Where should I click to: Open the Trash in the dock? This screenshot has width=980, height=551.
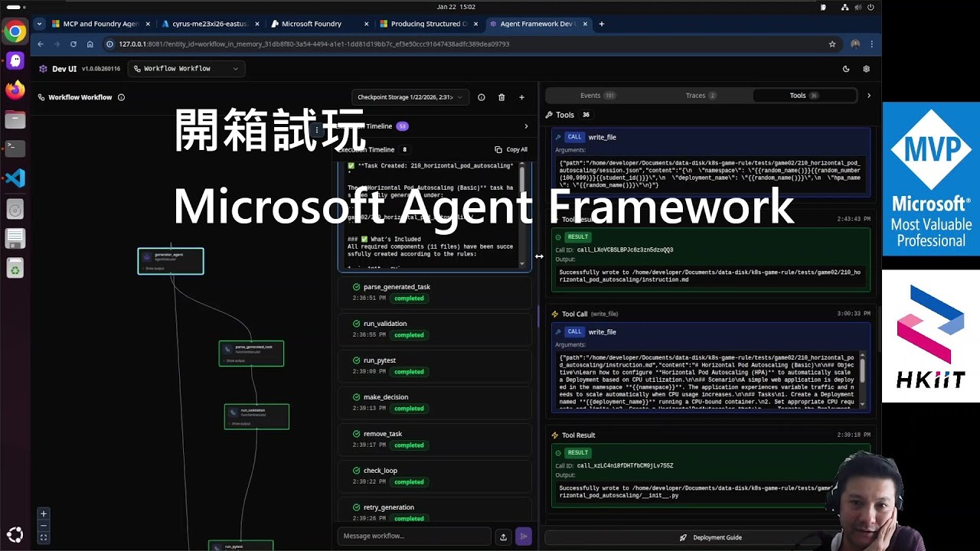15,269
